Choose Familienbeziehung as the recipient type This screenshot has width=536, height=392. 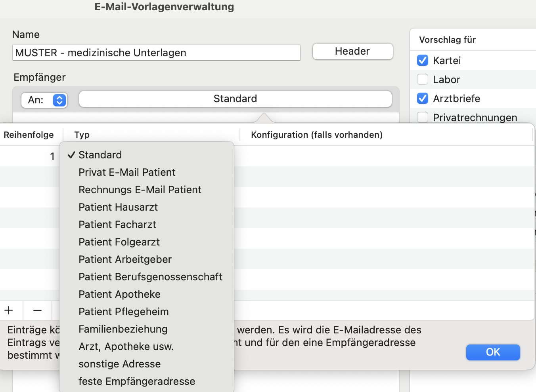coord(123,329)
